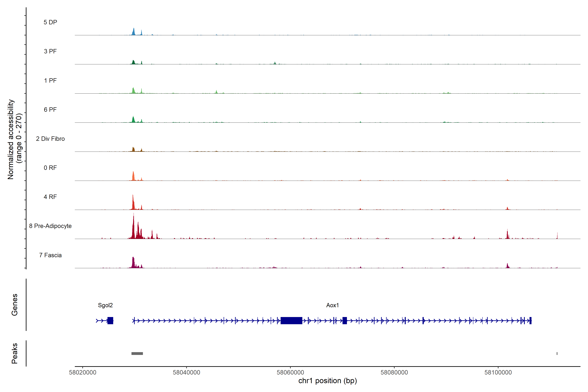Click the Sgol2 exon block
588x392 pixels.
(110, 320)
